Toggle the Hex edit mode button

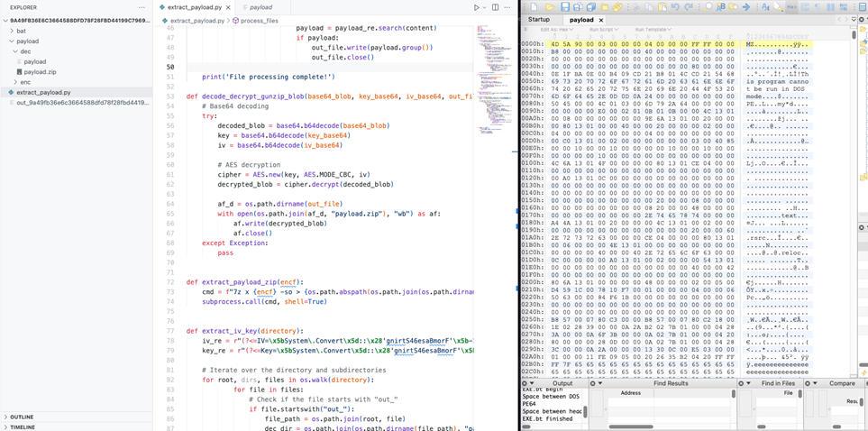point(791,7)
